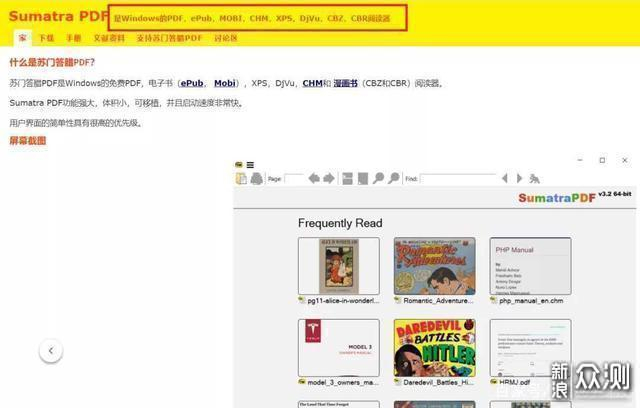This screenshot has height=408, width=640.
Task: Go to next page with the right arrow
Action: (329, 178)
